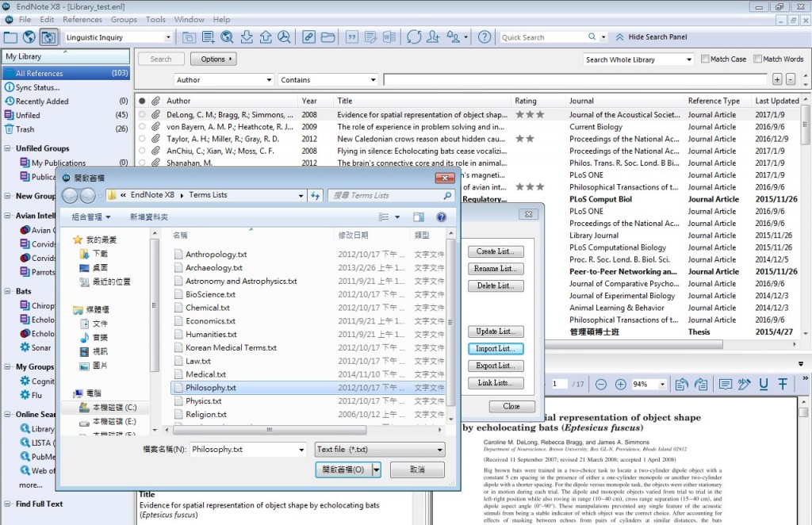
Task: Click the PDF strikeout text tool
Action: click(x=783, y=384)
